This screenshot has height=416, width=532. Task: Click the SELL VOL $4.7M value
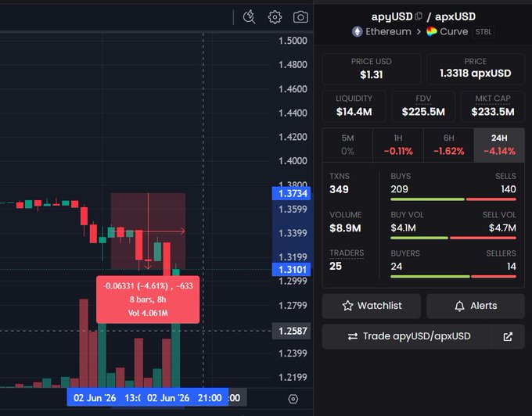pos(502,228)
